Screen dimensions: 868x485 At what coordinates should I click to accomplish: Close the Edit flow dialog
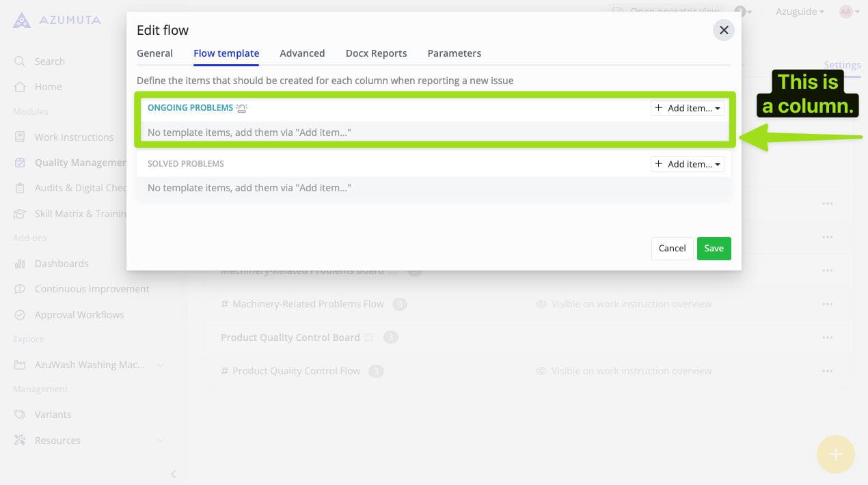pos(724,30)
